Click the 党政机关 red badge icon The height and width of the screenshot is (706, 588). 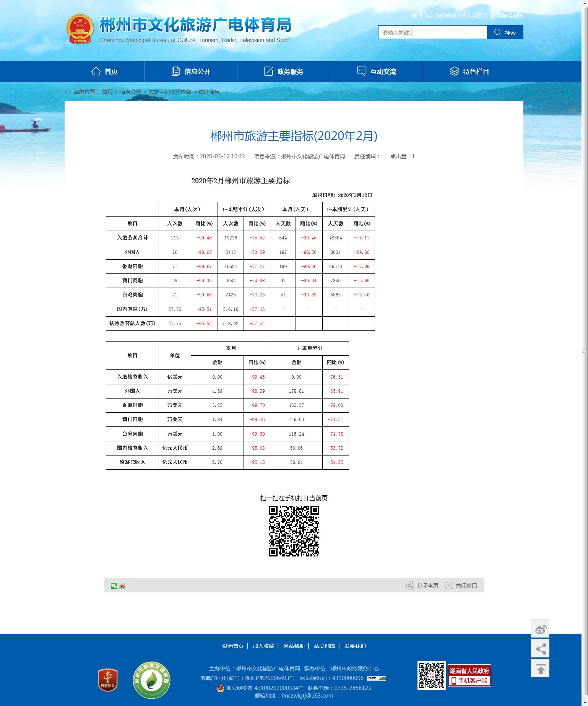click(x=108, y=680)
